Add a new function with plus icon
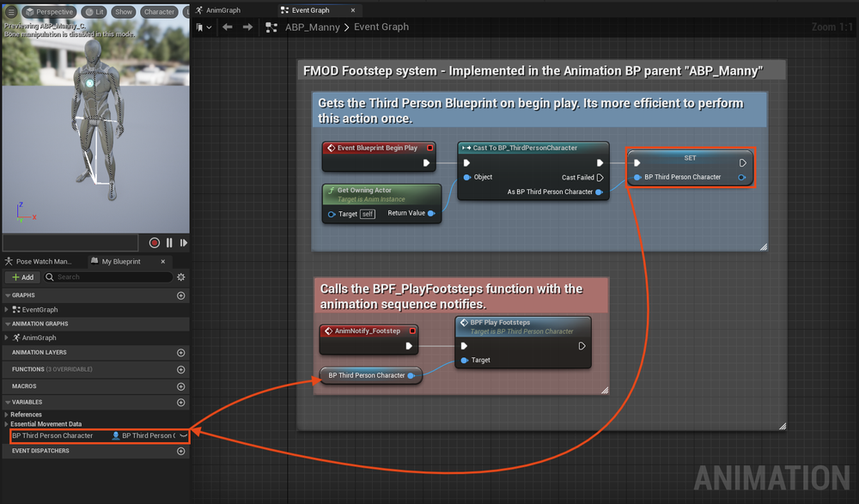Screen dimensions: 859x504 click(x=180, y=369)
